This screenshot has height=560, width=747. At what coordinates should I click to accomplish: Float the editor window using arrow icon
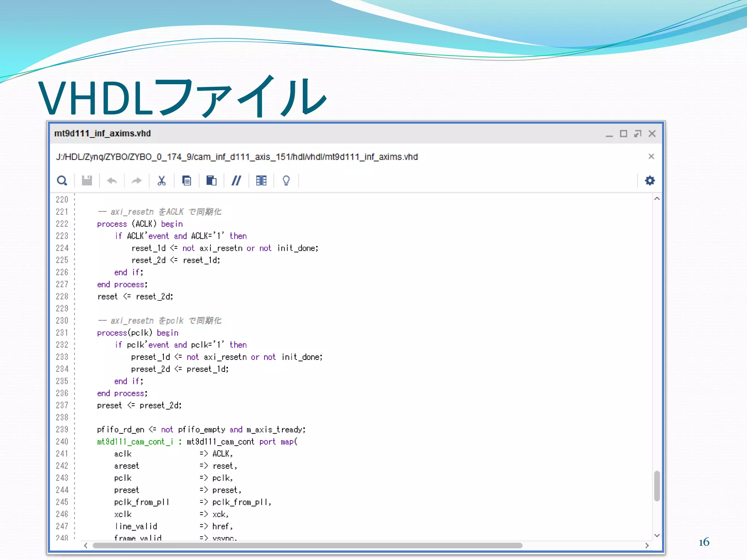638,134
